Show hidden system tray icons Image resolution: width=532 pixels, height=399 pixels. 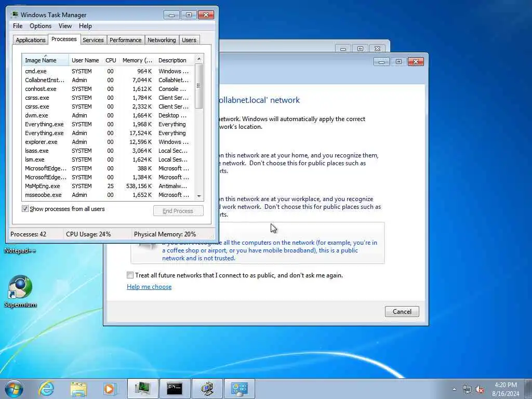point(454,389)
